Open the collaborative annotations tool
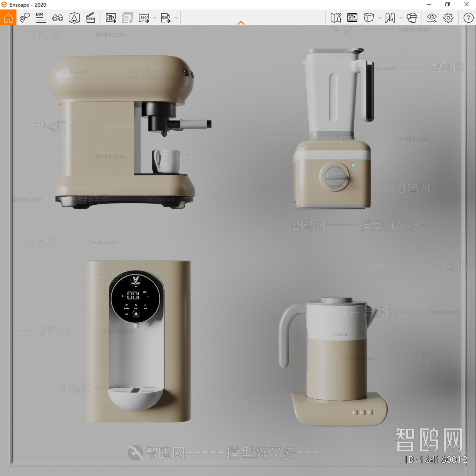476x476 pixels. (x=25, y=18)
